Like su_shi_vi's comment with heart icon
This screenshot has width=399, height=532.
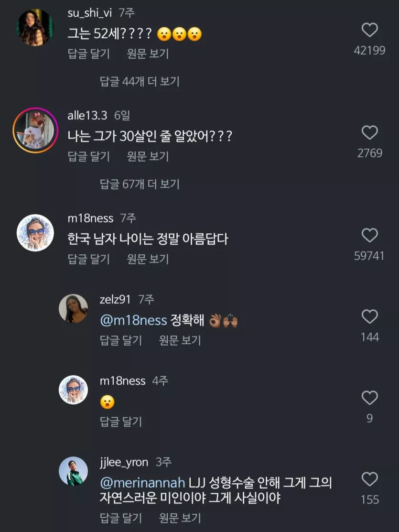click(369, 30)
